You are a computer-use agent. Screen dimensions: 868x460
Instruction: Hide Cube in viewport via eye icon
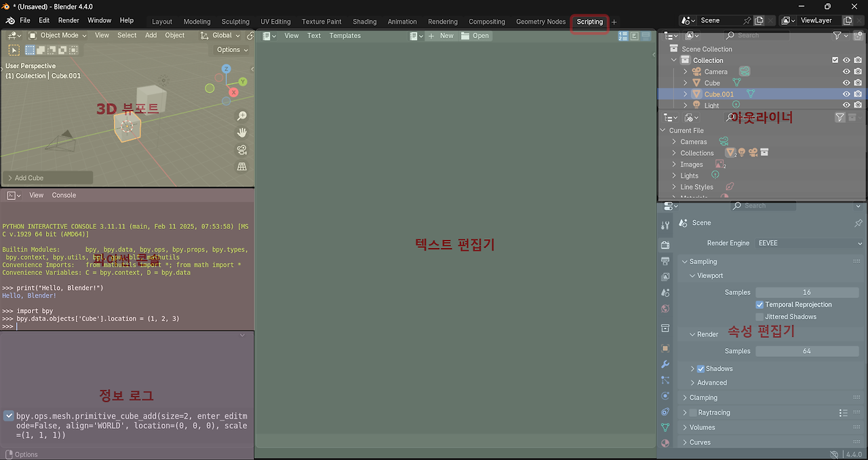[x=846, y=83]
